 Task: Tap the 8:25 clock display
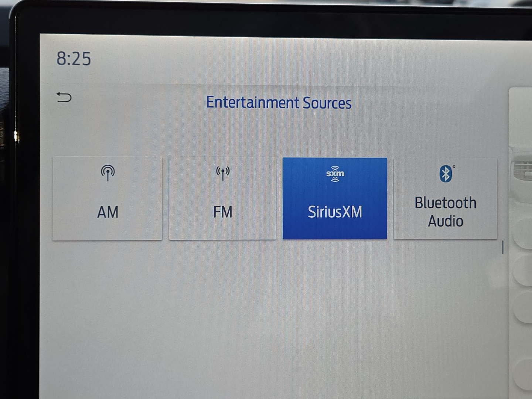[x=74, y=59]
